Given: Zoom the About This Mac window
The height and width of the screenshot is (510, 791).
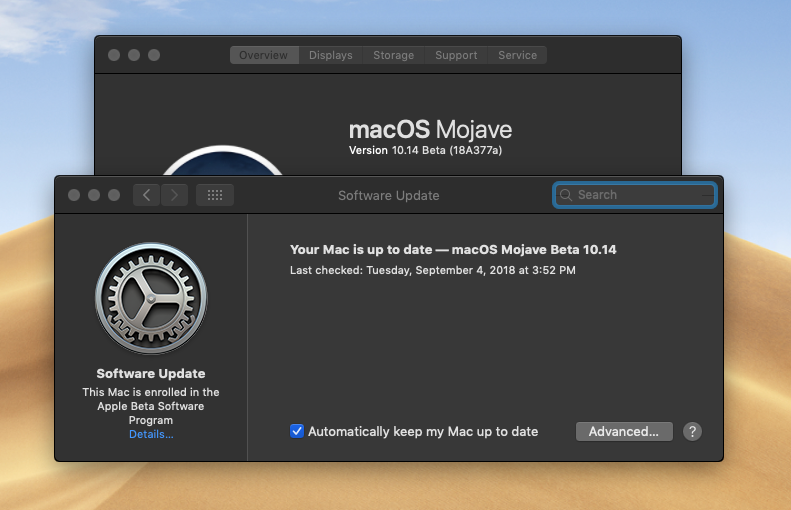Looking at the screenshot, I should (154, 55).
